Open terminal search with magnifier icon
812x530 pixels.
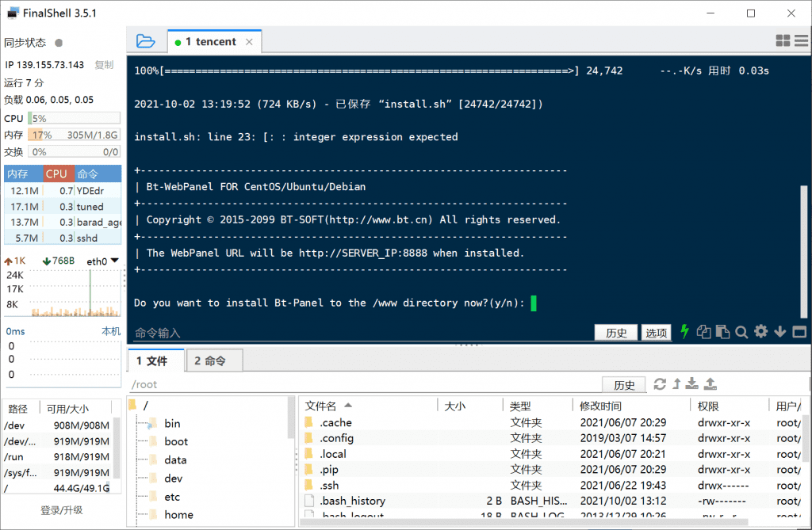tap(741, 333)
